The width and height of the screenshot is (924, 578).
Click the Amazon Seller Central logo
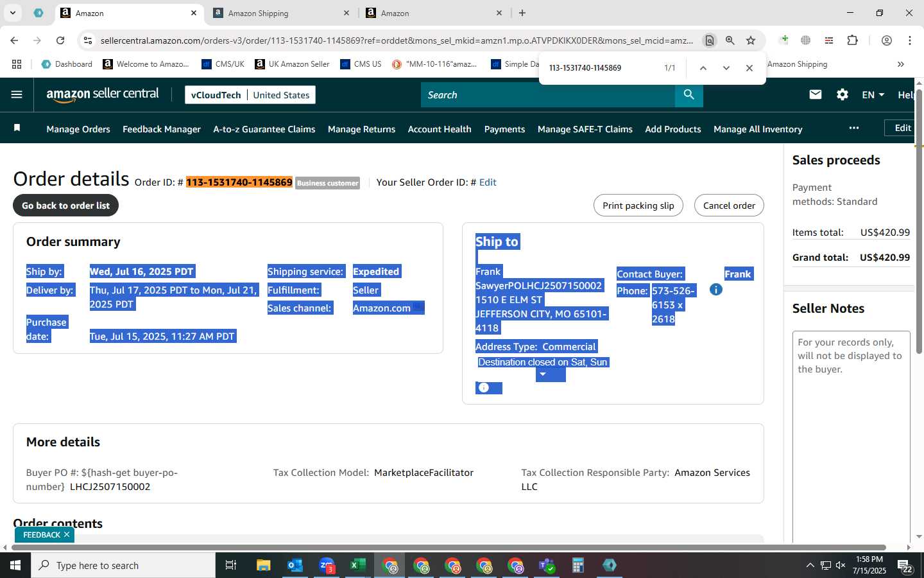pos(103,94)
